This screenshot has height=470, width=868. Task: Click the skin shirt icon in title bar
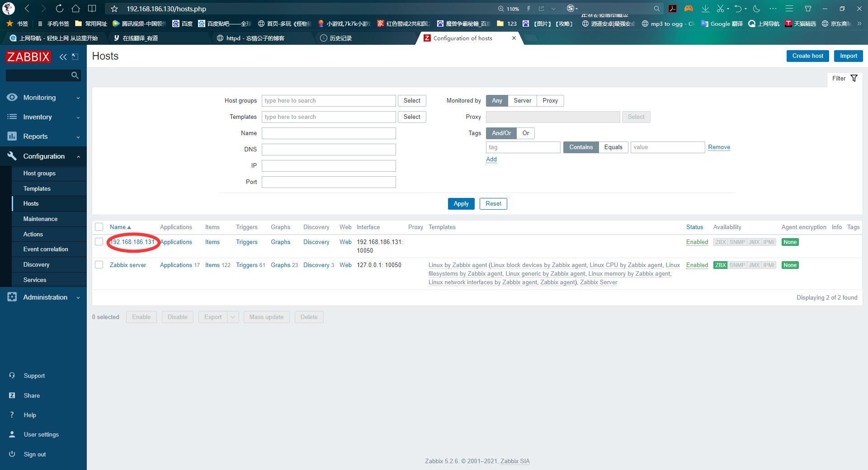(x=808, y=9)
